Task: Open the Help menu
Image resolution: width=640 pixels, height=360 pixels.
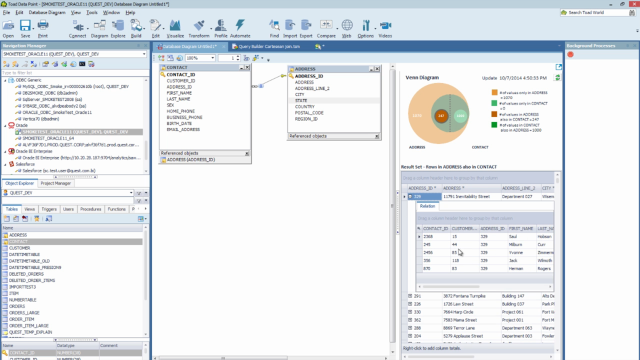Action: pyautogui.click(x=130, y=13)
